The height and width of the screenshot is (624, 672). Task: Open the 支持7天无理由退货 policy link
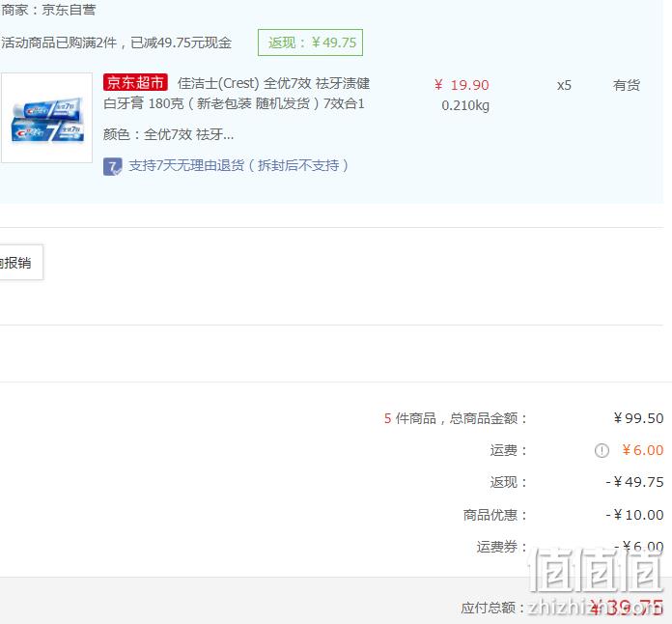coord(238,165)
